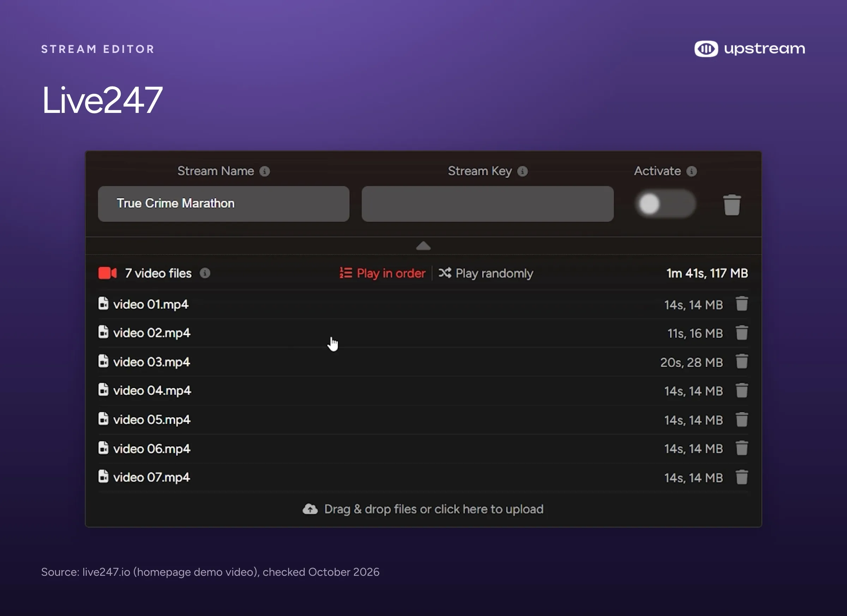Viewport: 847px width, 616px height.
Task: Select video 04.mp4 file name
Action: pos(152,391)
